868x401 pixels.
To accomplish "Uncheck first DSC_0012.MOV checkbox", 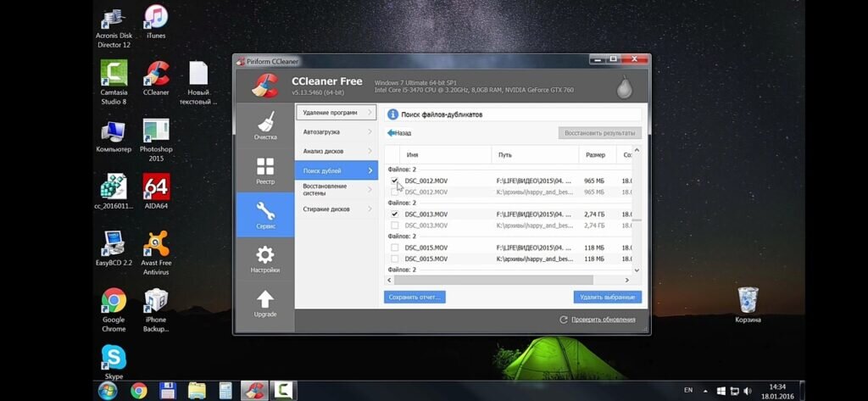I will [395, 181].
